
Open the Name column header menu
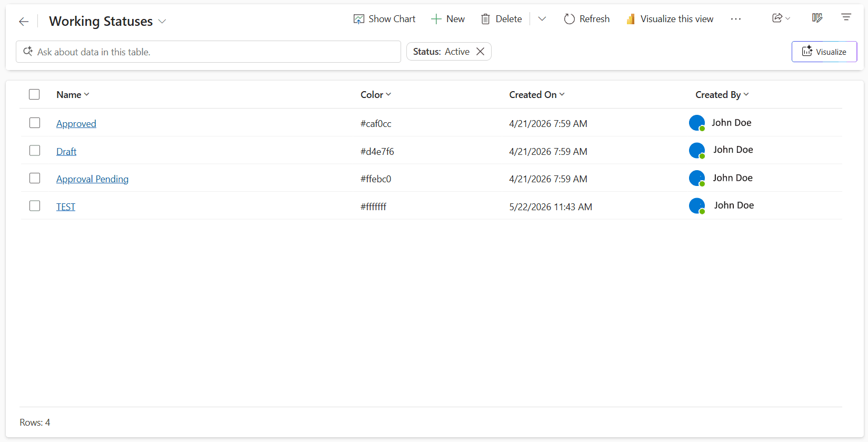tap(73, 95)
